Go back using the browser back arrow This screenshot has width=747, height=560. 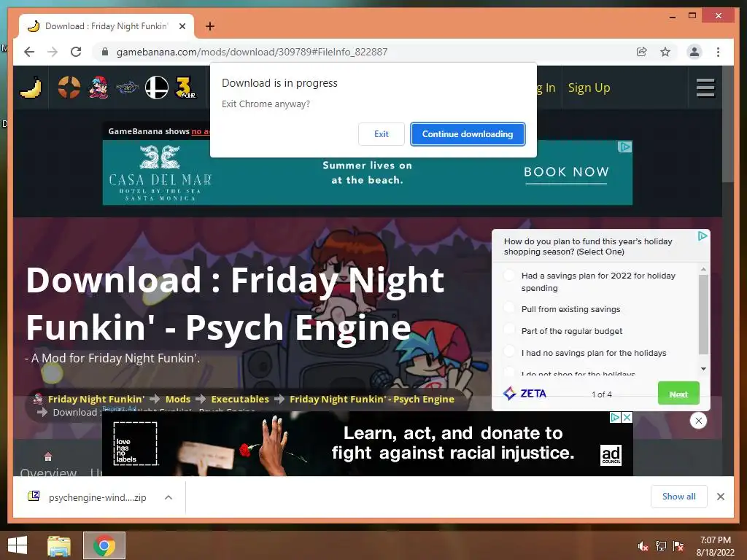[x=29, y=52]
